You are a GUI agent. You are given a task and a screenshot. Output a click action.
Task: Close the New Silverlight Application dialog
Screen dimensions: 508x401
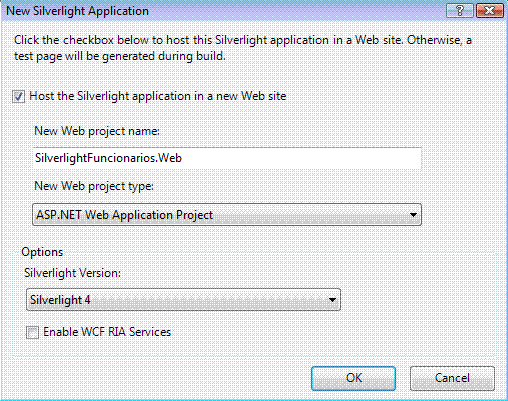[x=489, y=11]
